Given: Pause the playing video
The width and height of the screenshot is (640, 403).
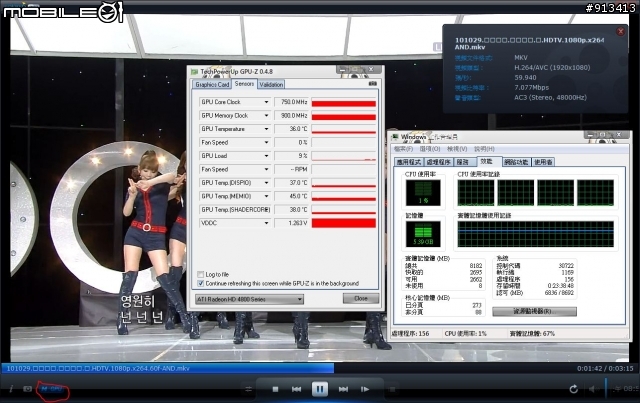Looking at the screenshot, I should coord(320,389).
